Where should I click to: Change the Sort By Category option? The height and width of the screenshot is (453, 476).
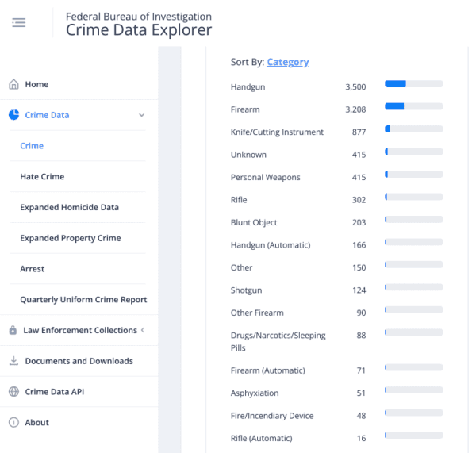[x=288, y=62]
